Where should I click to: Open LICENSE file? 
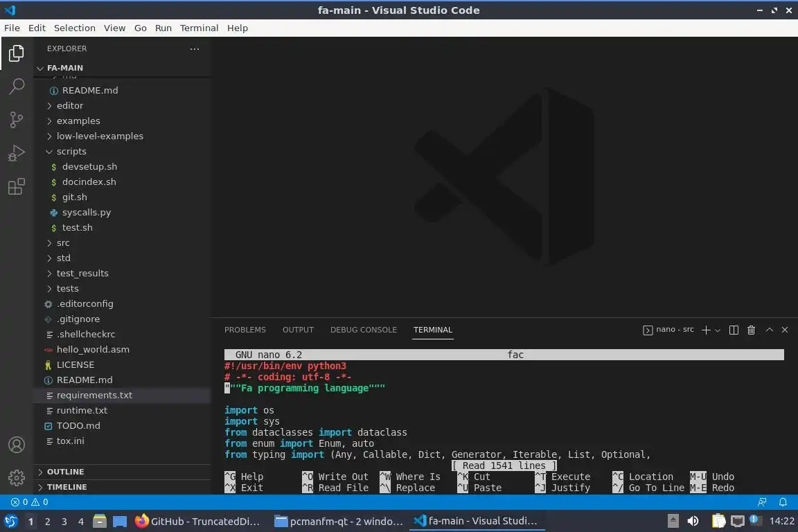point(122,365)
